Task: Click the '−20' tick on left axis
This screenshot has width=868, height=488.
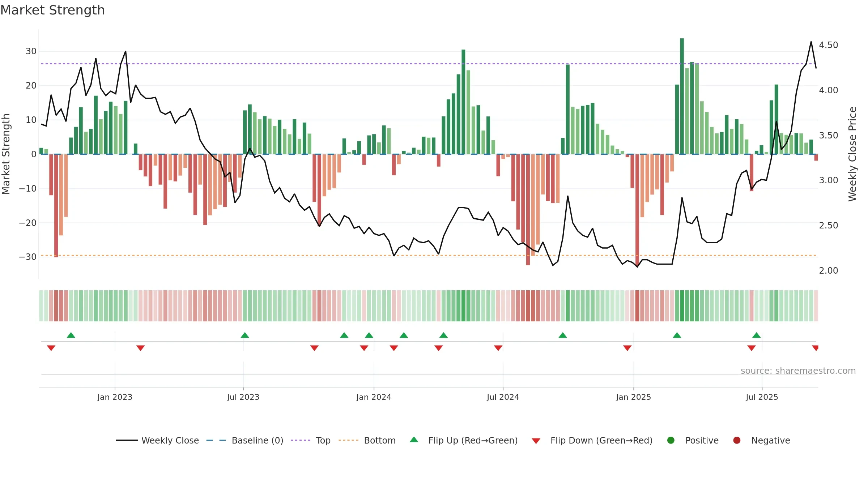Action: pyautogui.click(x=28, y=223)
